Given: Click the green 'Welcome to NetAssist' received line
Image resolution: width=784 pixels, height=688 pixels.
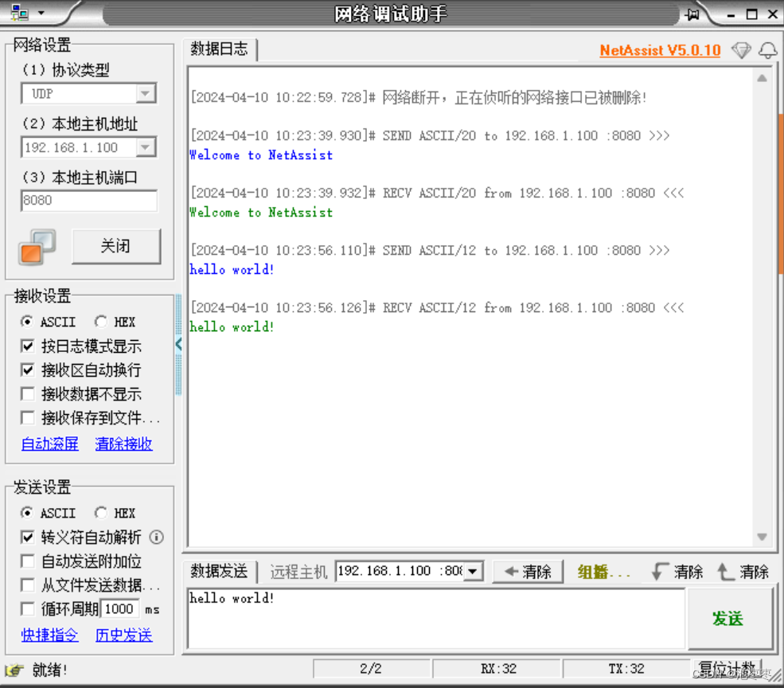Looking at the screenshot, I should [261, 213].
